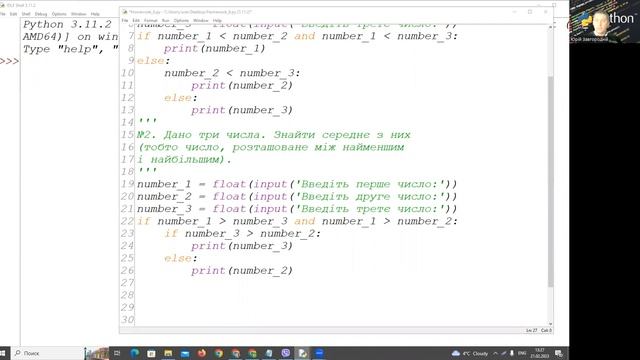Click the 'Col: 0' status bar entry
This screenshot has width=640, height=360.
click(x=546, y=330)
